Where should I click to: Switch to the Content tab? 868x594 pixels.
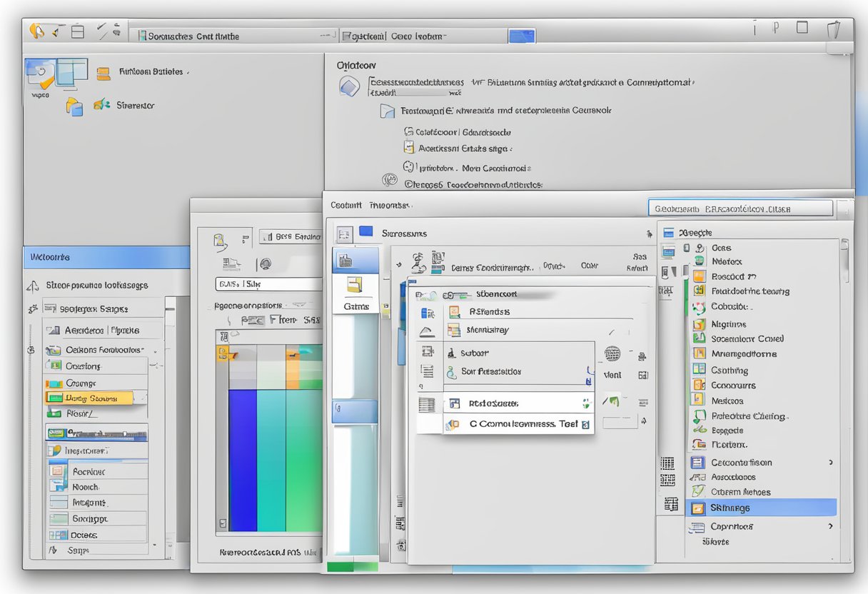tap(345, 205)
